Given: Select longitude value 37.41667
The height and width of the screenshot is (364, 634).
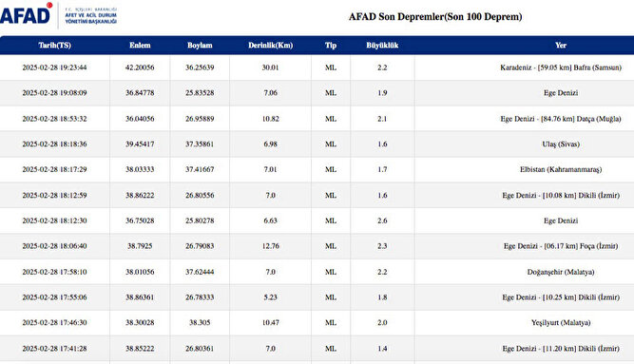Looking at the screenshot, I should click(200, 169).
